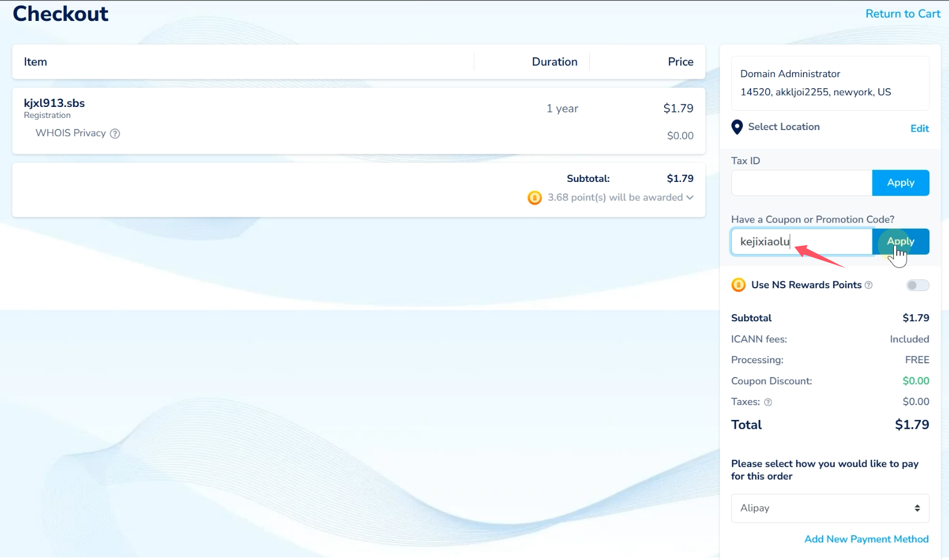This screenshot has width=949, height=560.
Task: Click the NS Rewards Points coin icon
Action: pyautogui.click(x=738, y=285)
